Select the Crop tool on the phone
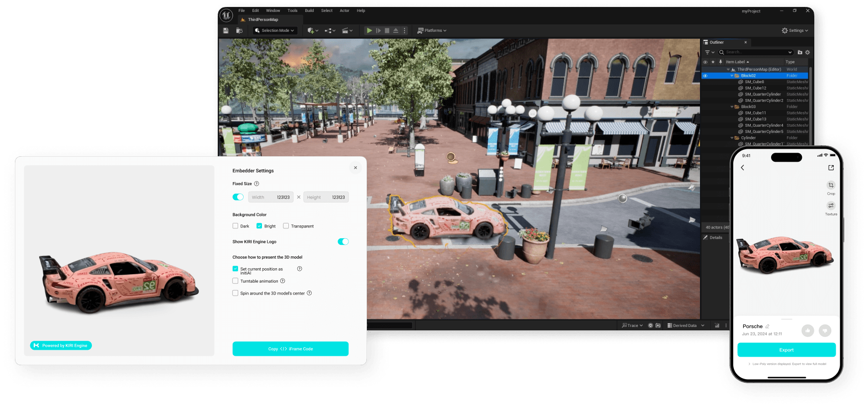The width and height of the screenshot is (868, 407). pyautogui.click(x=831, y=186)
